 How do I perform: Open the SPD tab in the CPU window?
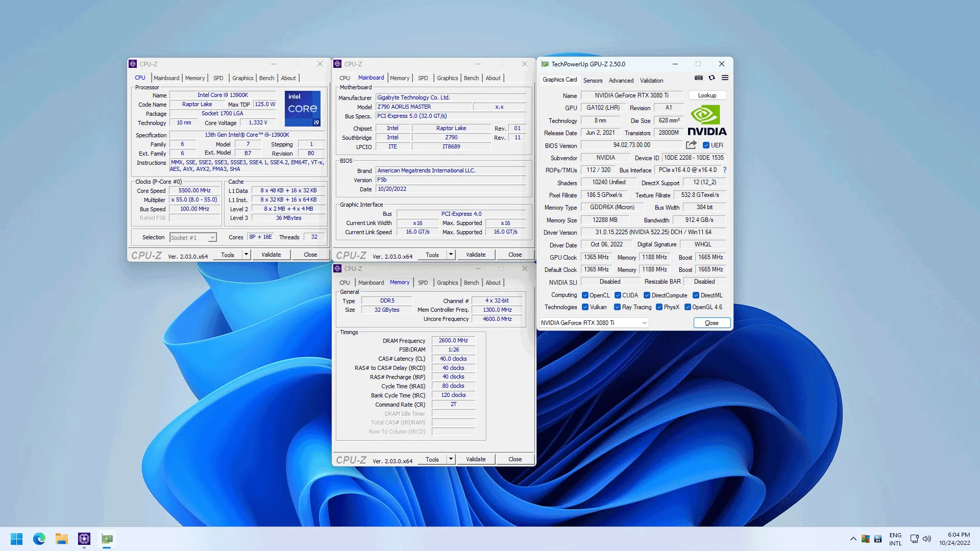click(x=218, y=78)
